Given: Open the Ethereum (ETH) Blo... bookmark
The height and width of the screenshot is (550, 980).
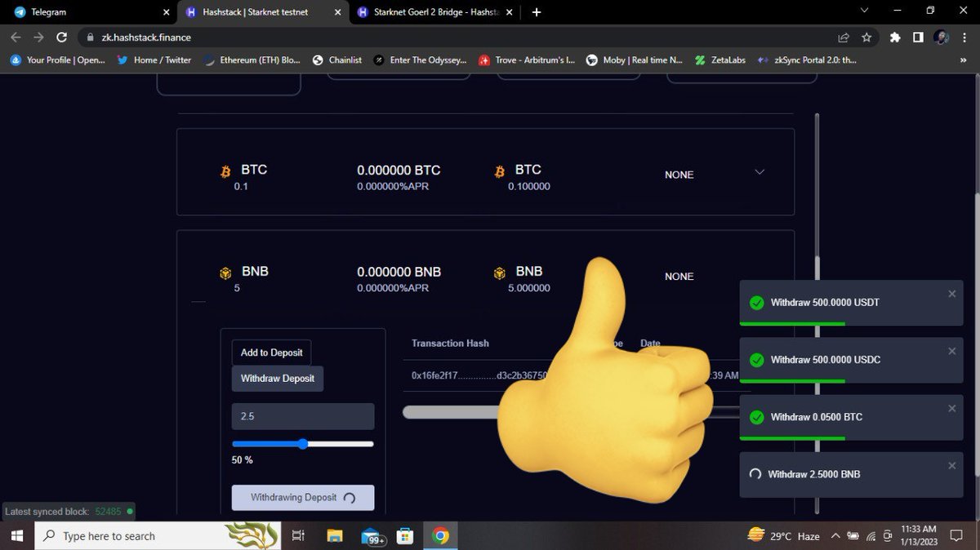Looking at the screenshot, I should pos(252,60).
